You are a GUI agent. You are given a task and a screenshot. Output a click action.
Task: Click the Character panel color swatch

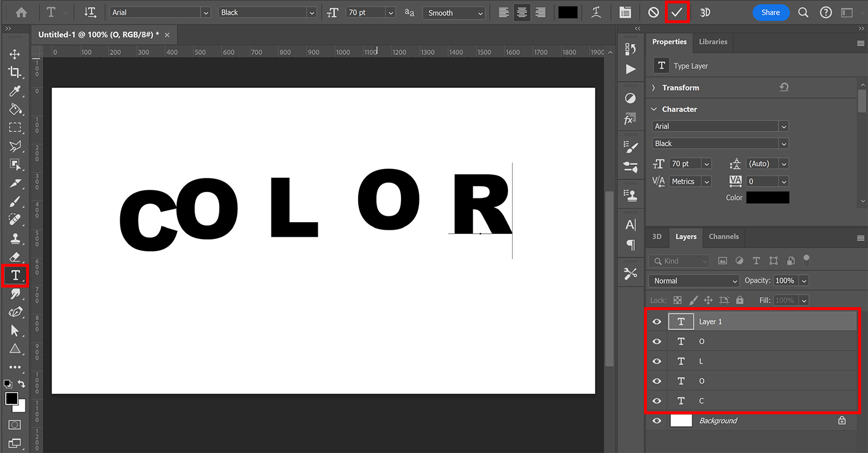tap(767, 197)
